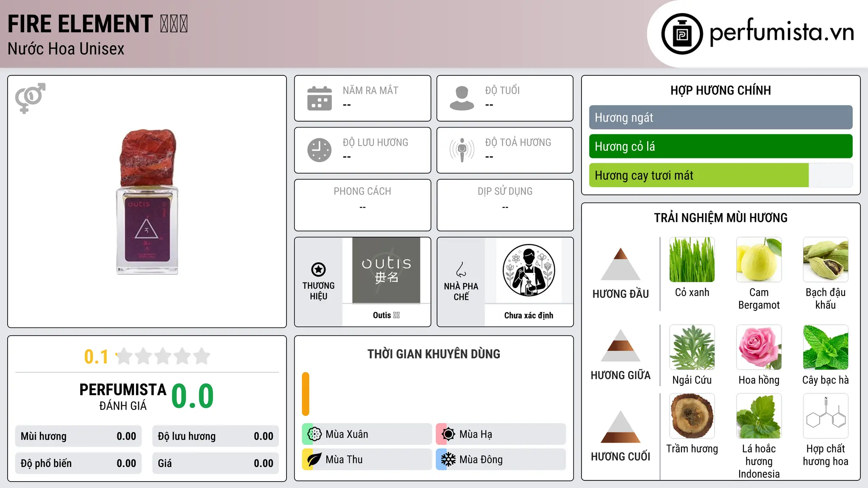Screen dimensions: 868x488
Task: Click the person icon beside Độ tuổi
Action: pos(462,98)
